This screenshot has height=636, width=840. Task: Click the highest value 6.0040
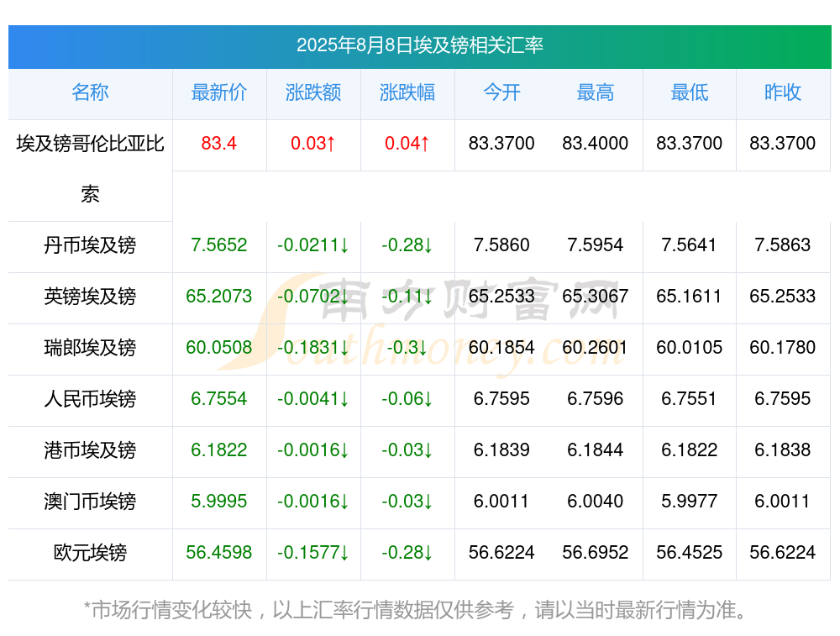pyautogui.click(x=596, y=501)
